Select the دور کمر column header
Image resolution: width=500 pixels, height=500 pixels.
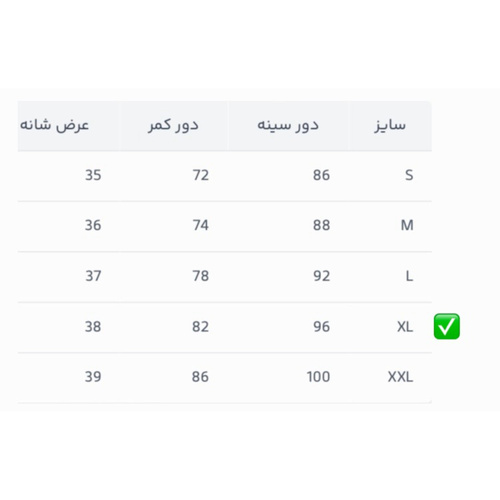tap(173, 125)
